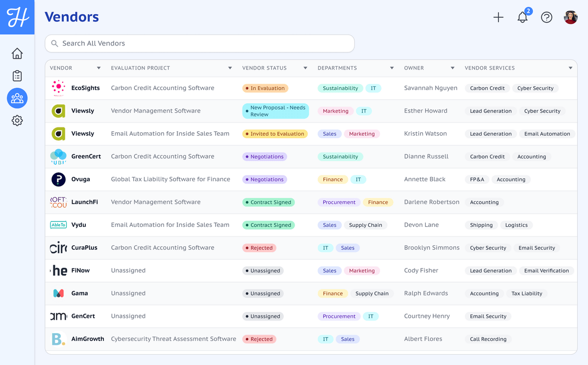Open the Owner column dropdown arrow

coord(453,68)
